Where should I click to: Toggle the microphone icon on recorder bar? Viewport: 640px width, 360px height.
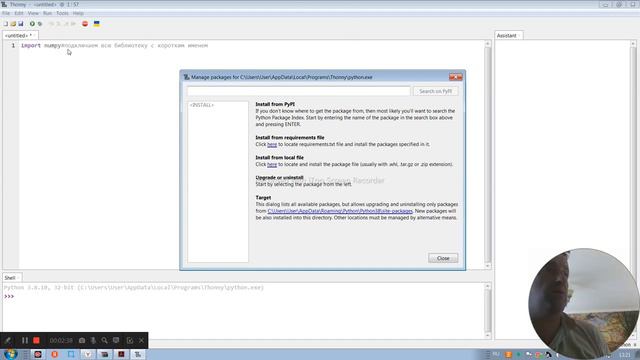93,340
